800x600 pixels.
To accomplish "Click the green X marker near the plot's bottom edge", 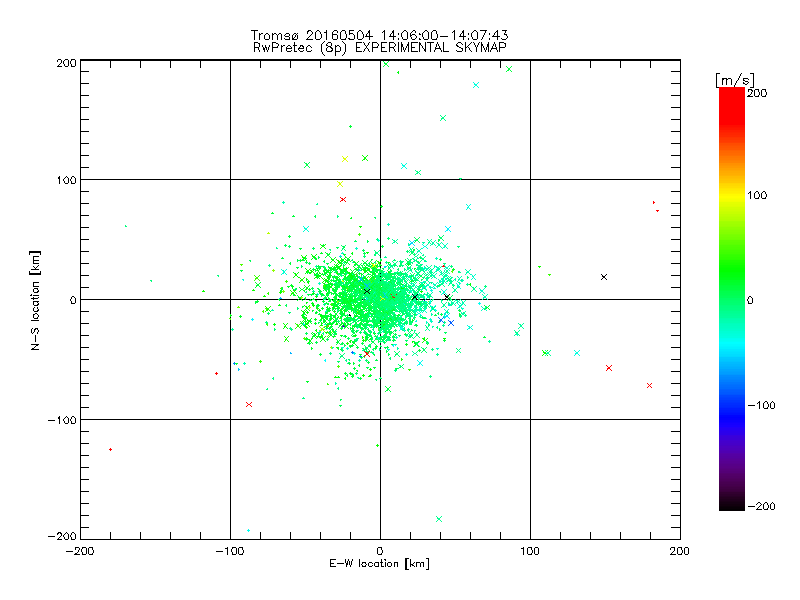I will pyautogui.click(x=439, y=519).
